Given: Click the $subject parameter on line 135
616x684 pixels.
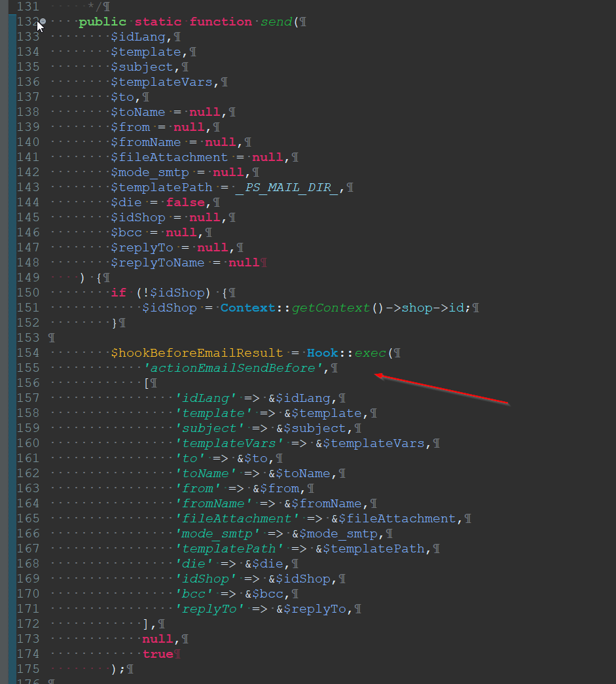Looking at the screenshot, I should click(x=142, y=67).
